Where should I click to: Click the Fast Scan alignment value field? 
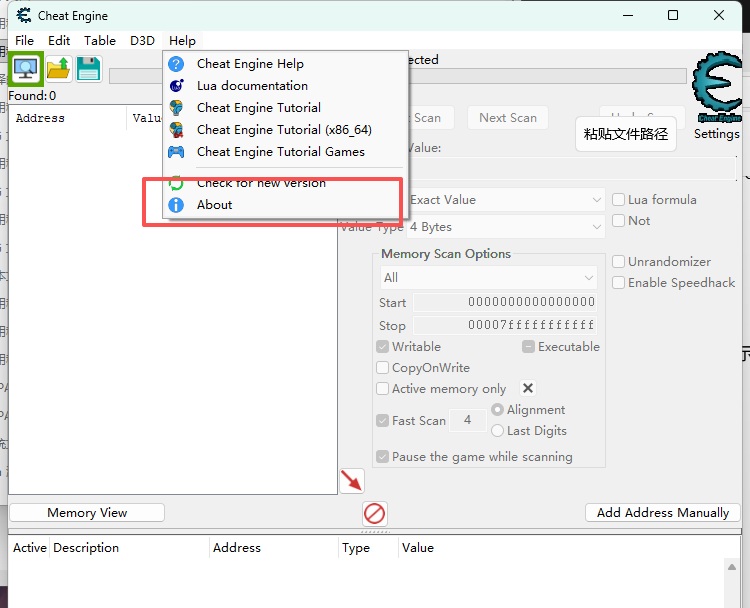(467, 420)
